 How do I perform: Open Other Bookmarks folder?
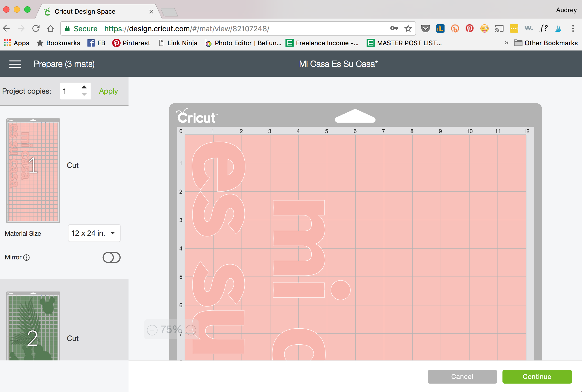[546, 43]
